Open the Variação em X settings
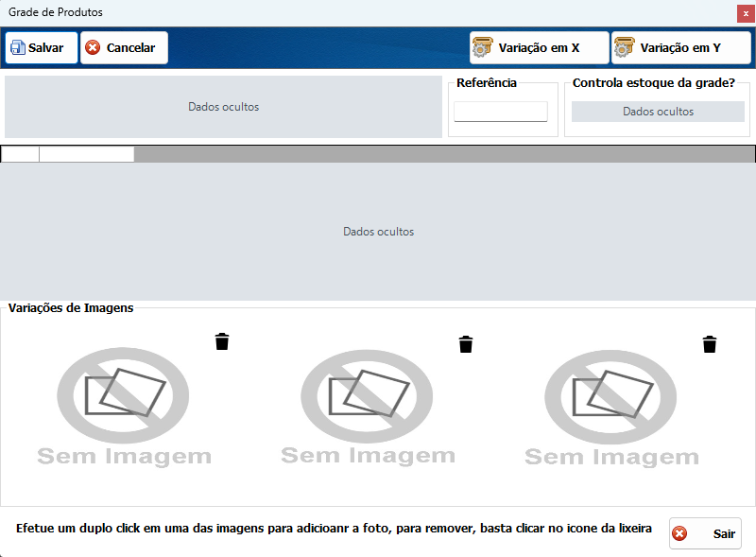Viewport: 756px width, 557px height. 539,48
